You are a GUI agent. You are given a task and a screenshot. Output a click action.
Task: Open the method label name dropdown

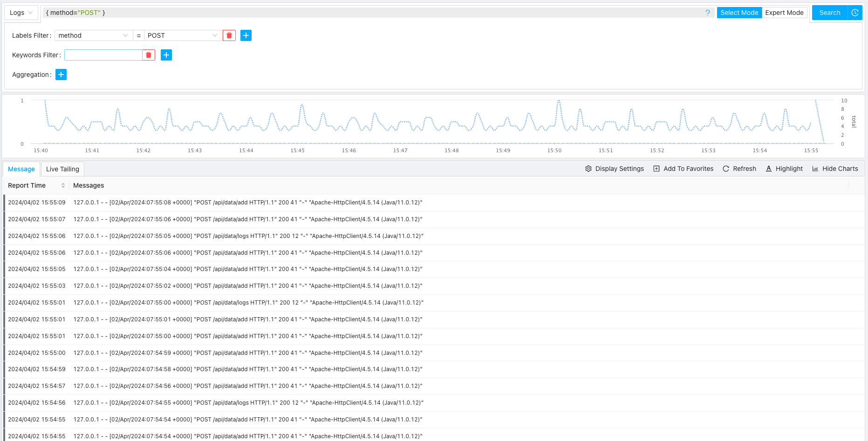[x=93, y=35]
